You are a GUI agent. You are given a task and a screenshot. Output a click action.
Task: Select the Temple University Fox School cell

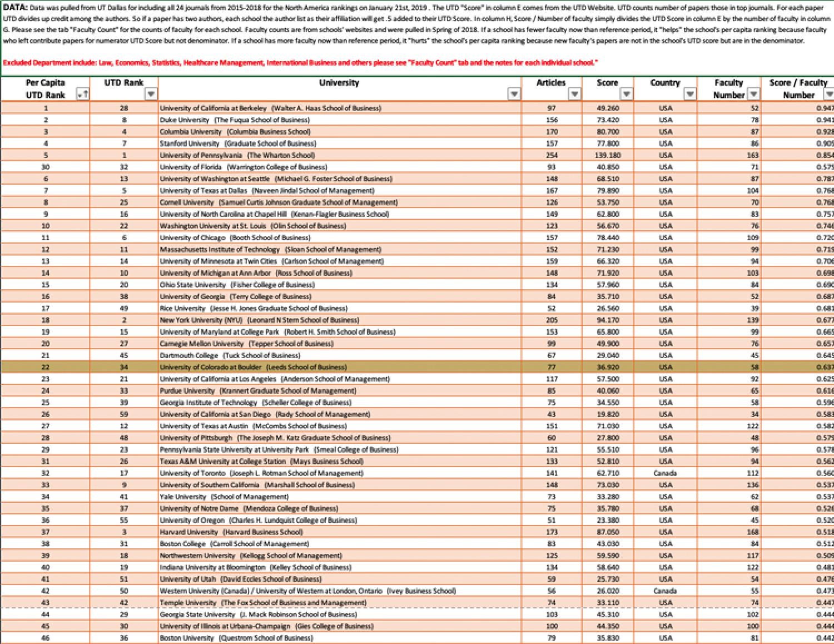coord(340,602)
